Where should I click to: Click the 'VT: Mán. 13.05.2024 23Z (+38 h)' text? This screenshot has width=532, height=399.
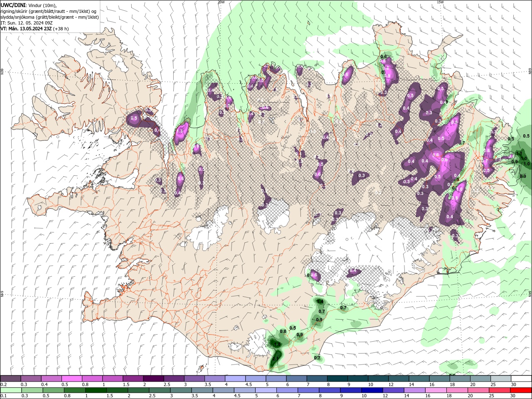pos(35,29)
